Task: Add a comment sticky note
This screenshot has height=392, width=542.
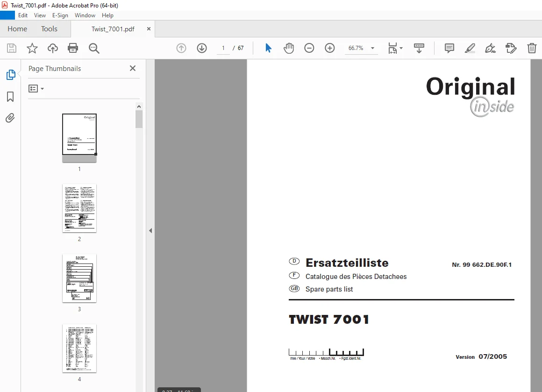Action: [449, 48]
